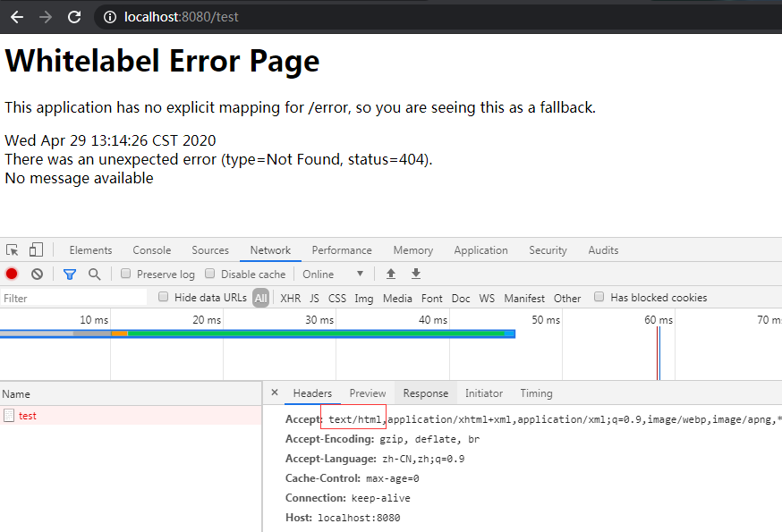Filter requests by WS
This screenshot has width=782, height=532.
click(x=487, y=298)
